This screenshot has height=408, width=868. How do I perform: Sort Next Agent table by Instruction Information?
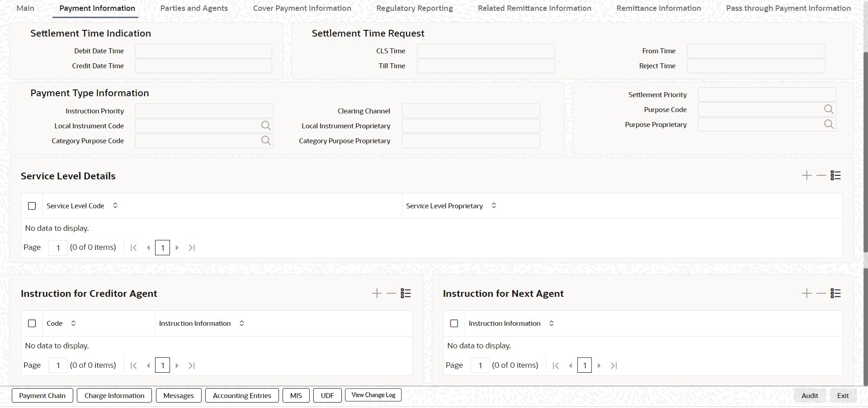pyautogui.click(x=552, y=323)
